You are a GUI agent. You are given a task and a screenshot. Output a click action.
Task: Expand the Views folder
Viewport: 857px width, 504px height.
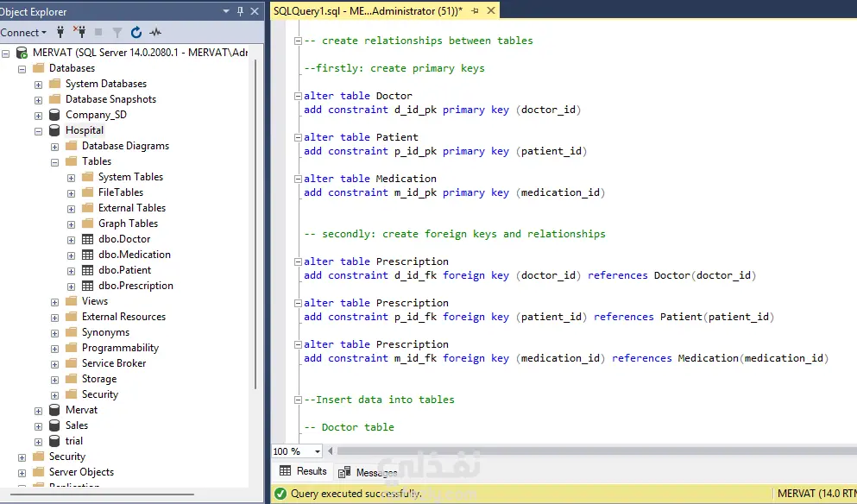tap(55, 302)
